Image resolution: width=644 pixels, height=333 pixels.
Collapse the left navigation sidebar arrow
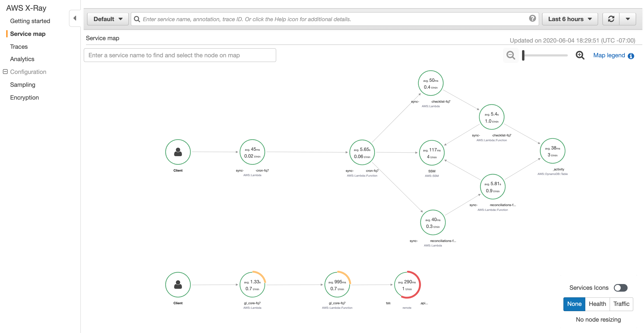(x=75, y=18)
